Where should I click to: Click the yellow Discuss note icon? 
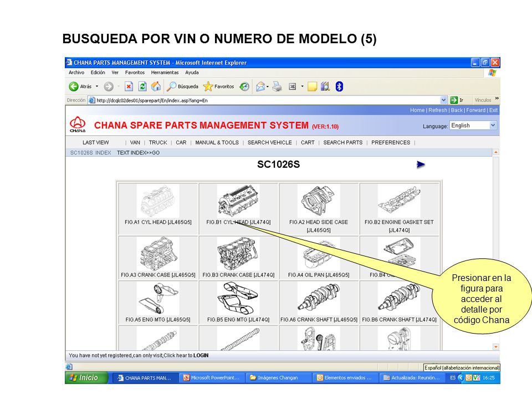(x=312, y=86)
